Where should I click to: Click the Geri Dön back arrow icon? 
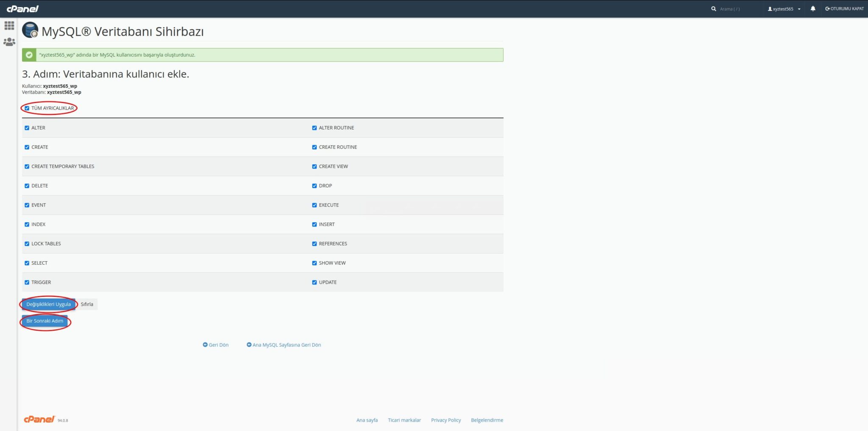click(x=205, y=345)
